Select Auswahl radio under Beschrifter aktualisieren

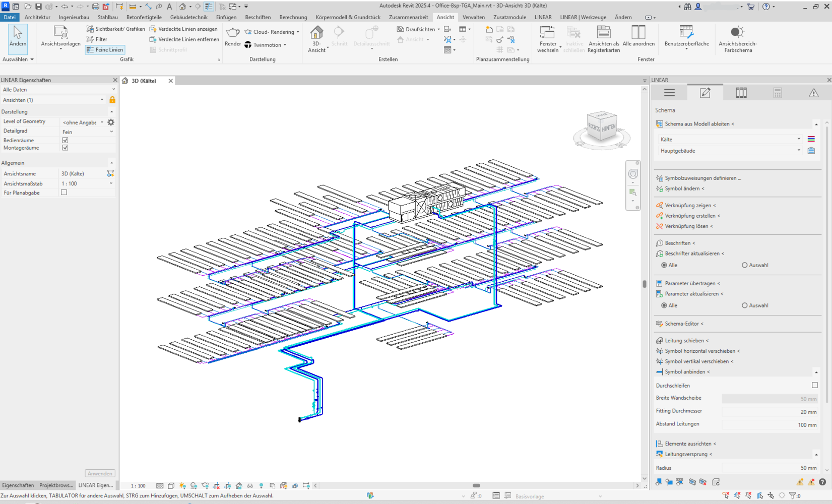pos(744,265)
